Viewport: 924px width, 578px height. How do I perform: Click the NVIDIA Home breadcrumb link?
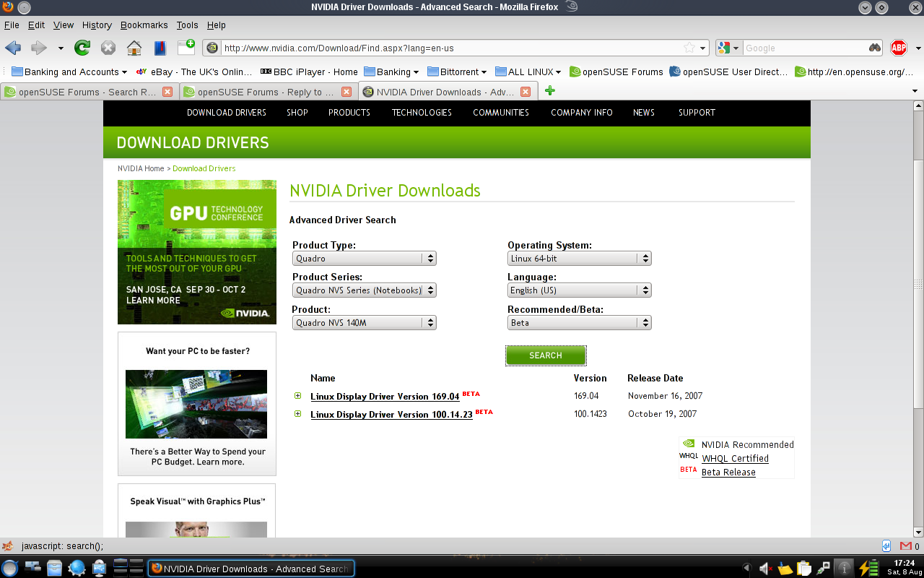pyautogui.click(x=141, y=168)
